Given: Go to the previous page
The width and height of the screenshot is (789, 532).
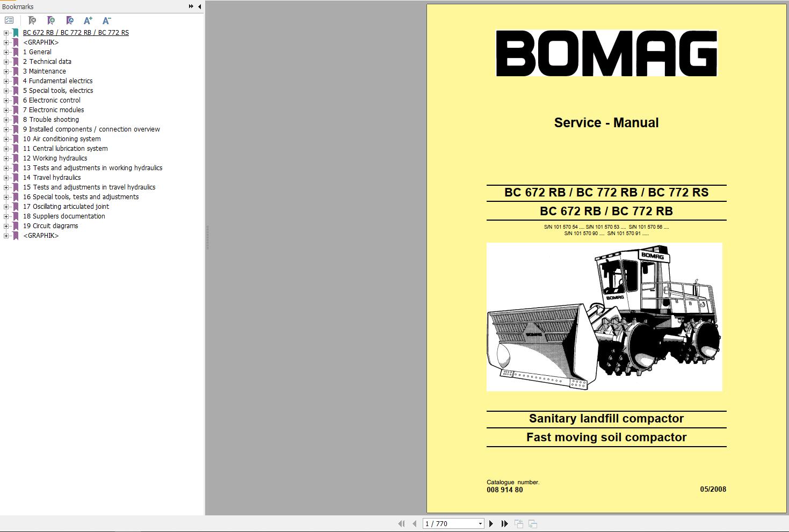Looking at the screenshot, I should [x=414, y=523].
